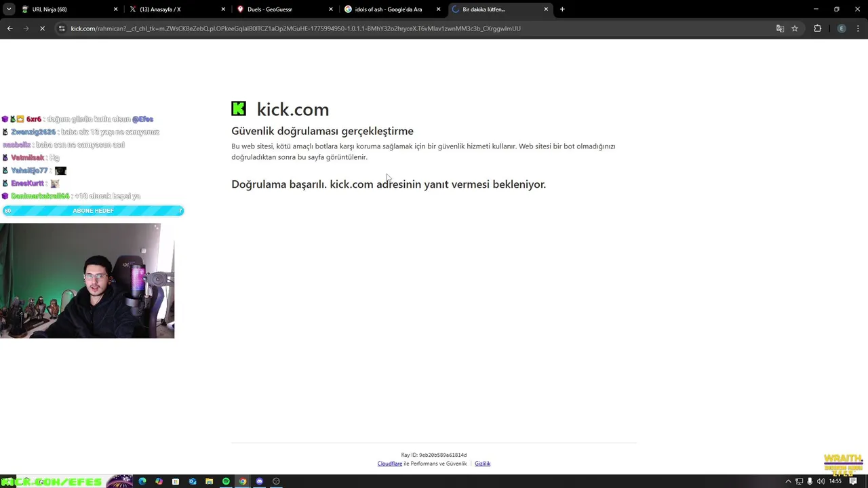Click the kick.com address bar URL
The width and height of the screenshot is (868, 488).
click(x=296, y=28)
